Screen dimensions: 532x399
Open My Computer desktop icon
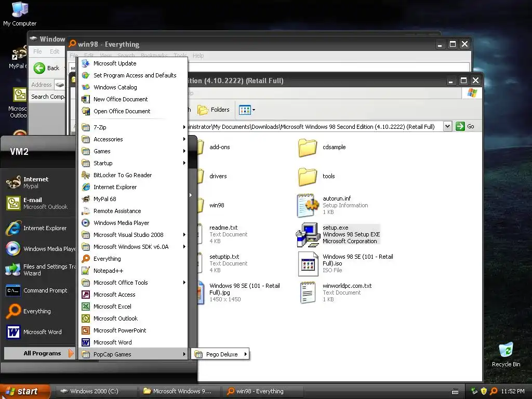[x=20, y=14]
